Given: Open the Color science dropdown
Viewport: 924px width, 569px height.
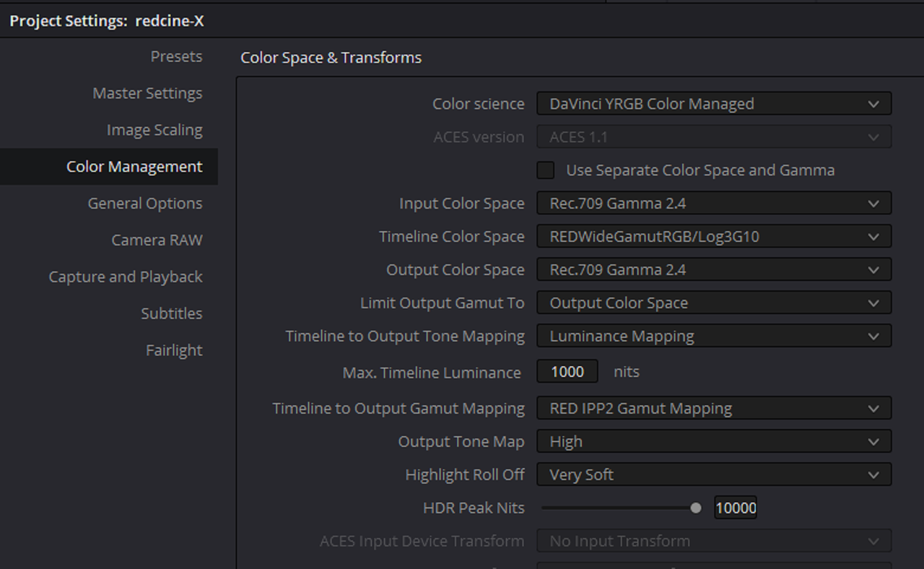Looking at the screenshot, I should coord(714,104).
